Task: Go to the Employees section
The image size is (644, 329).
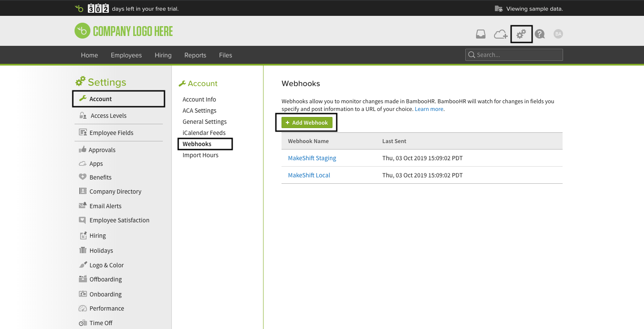Action: point(126,55)
